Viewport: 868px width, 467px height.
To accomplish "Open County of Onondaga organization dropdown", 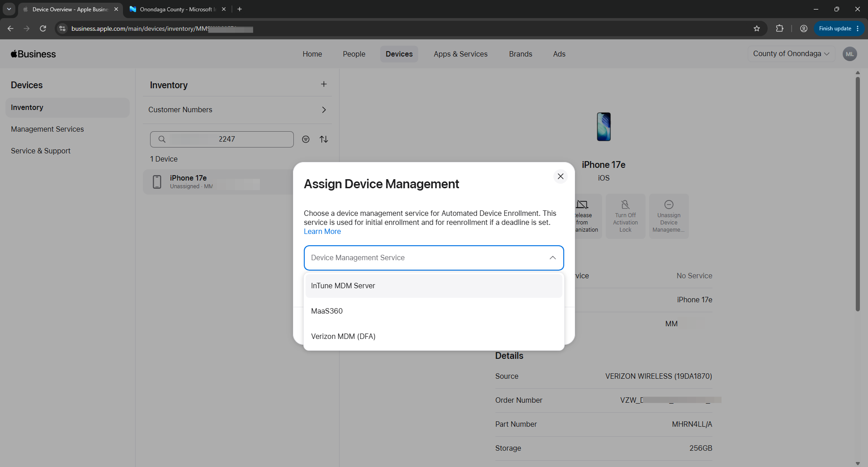I will [791, 54].
